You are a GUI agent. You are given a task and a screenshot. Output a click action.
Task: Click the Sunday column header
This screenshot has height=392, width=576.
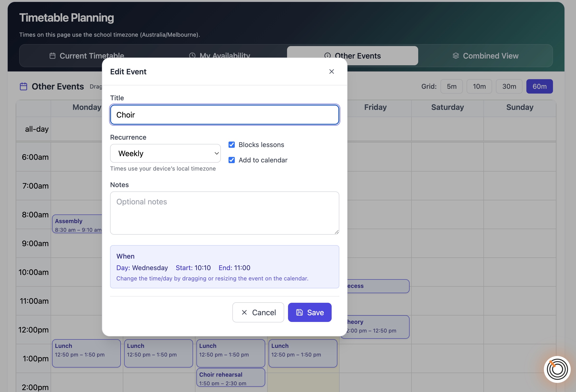tap(519, 107)
